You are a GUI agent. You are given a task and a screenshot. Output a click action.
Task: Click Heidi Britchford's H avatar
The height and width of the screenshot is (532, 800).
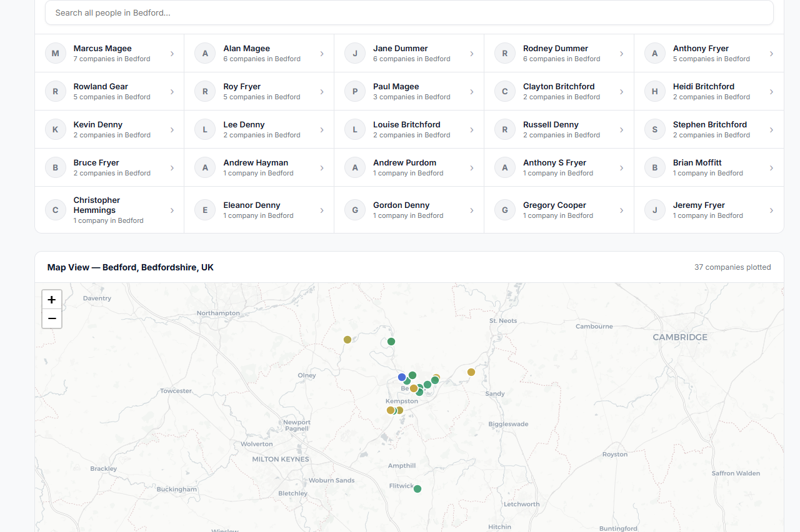click(x=655, y=91)
